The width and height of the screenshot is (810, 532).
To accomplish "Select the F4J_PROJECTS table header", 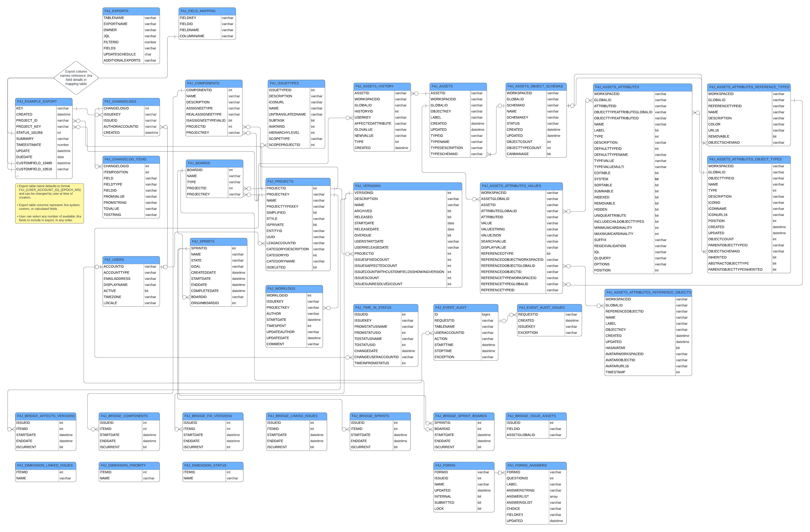I will pos(298,182).
